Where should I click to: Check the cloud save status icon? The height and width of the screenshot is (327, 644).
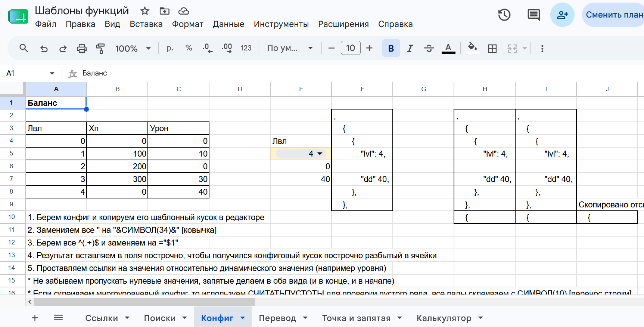pyautogui.click(x=184, y=11)
